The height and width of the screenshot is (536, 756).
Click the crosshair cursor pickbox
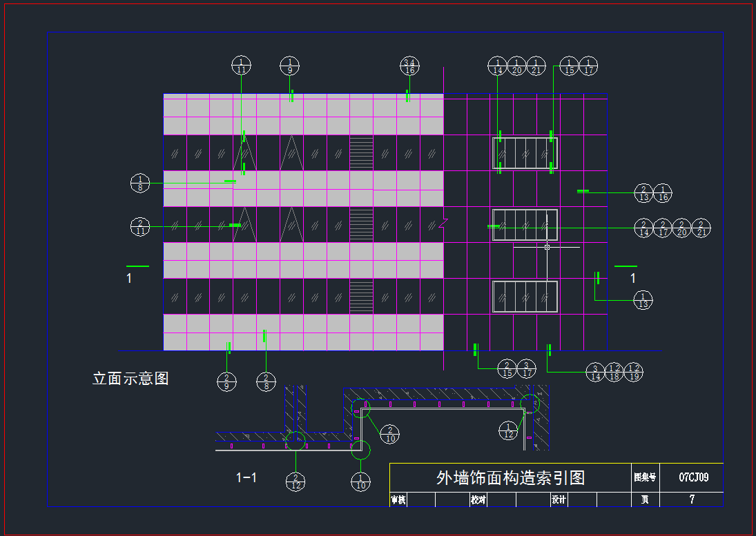pos(547,246)
